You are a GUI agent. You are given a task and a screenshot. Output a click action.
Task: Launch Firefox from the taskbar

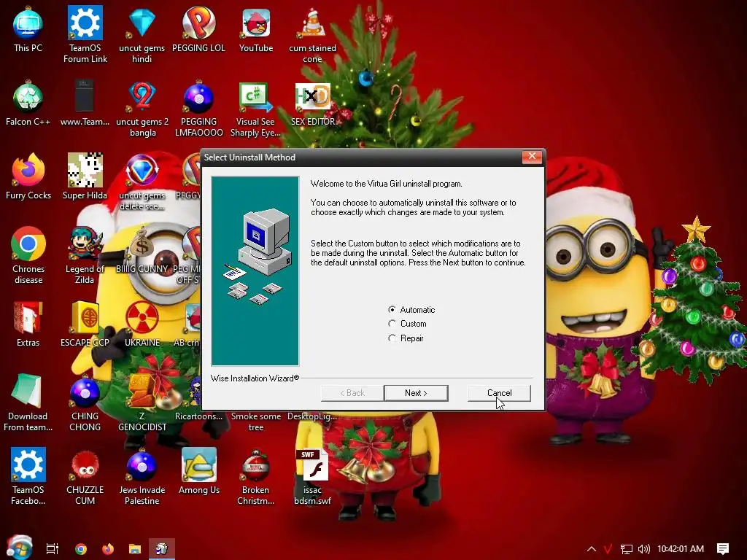click(x=108, y=548)
